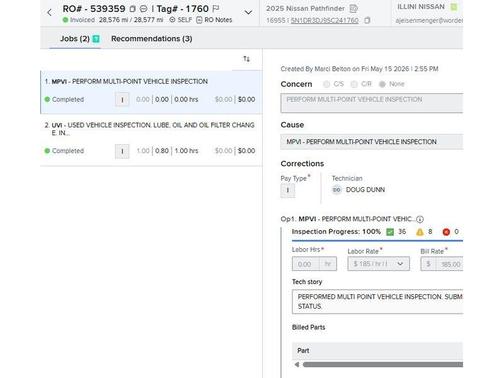This screenshot has height=378, width=504.
Task: Expand the RO header chevron
Action: tap(248, 13)
